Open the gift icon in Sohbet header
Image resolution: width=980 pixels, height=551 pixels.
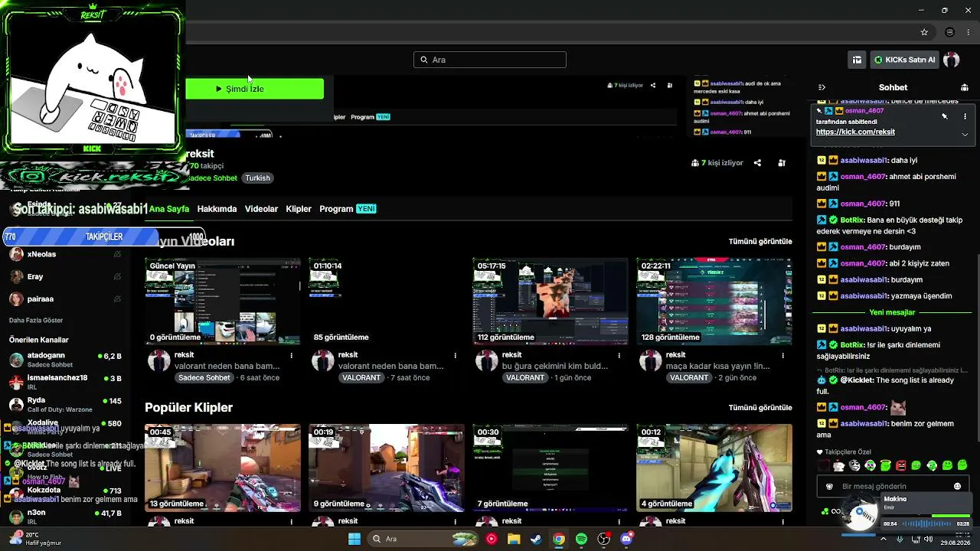(x=965, y=87)
